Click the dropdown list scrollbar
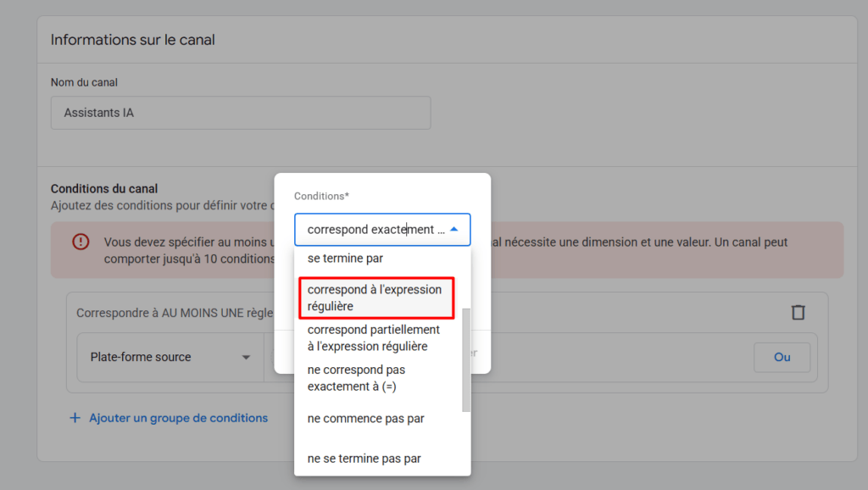This screenshot has height=490, width=868. click(x=466, y=360)
